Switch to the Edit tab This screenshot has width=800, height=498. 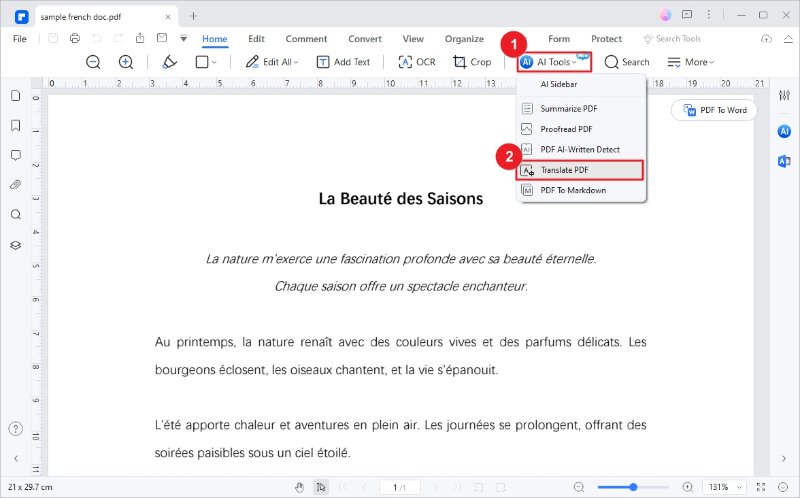[x=256, y=39]
